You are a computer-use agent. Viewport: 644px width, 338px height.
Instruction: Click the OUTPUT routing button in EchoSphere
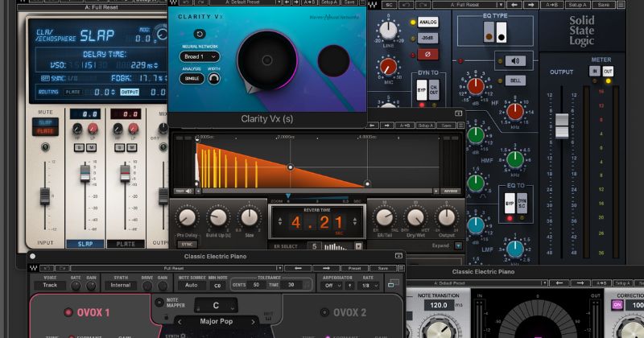point(130,92)
